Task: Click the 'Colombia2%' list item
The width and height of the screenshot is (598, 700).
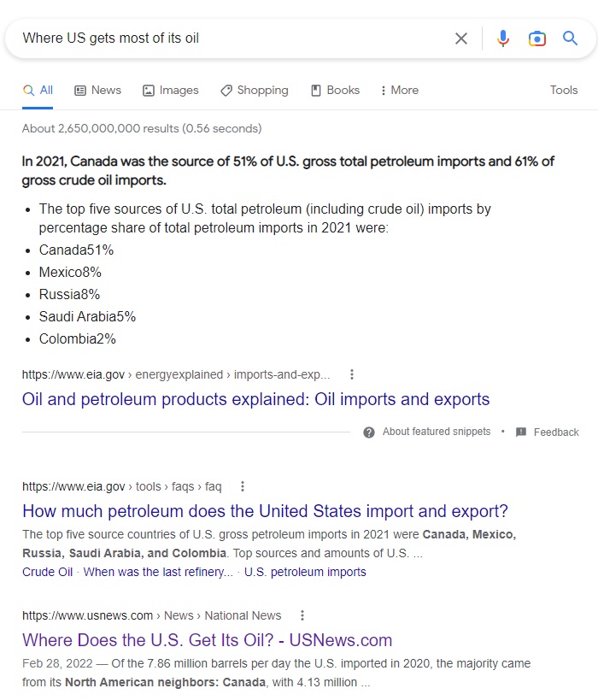Action: coord(77,339)
